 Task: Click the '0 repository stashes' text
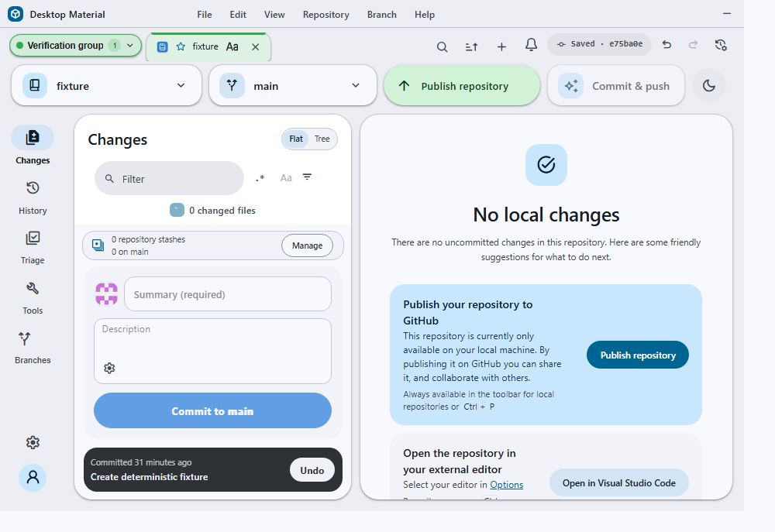click(x=148, y=239)
